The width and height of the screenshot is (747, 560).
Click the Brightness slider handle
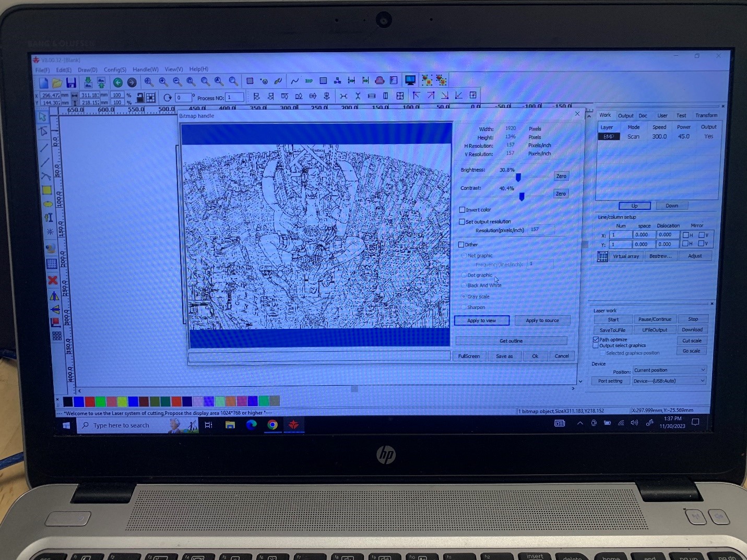click(518, 178)
